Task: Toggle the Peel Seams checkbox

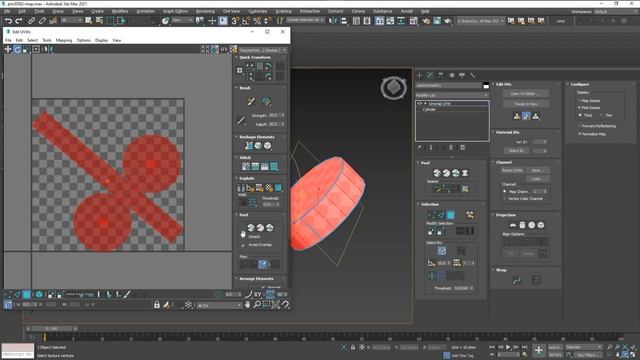Action: (x=579, y=108)
